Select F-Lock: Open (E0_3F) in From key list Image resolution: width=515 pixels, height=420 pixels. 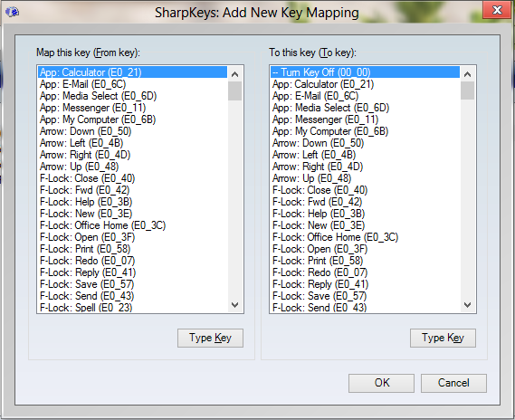(133, 237)
